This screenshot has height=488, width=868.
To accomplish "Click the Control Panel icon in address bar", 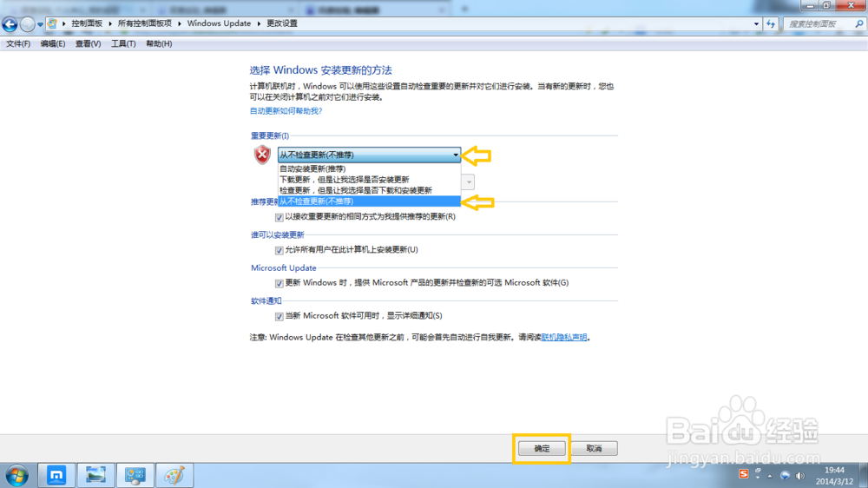I will pos(52,23).
